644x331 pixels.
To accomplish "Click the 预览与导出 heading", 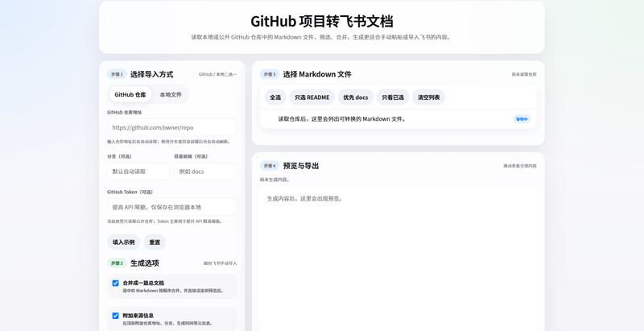I will [301, 166].
